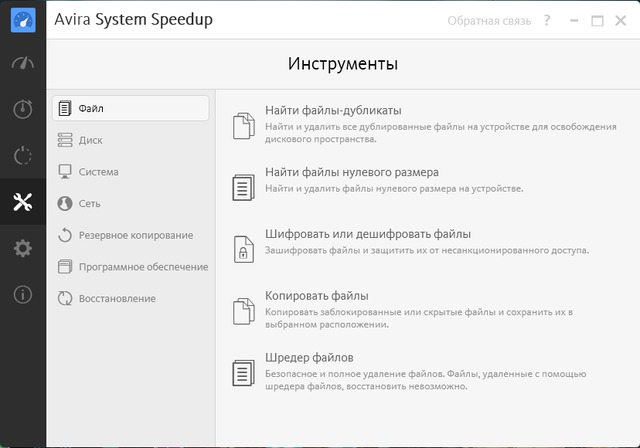
Task: Click the question mark help icon
Action: point(547,20)
